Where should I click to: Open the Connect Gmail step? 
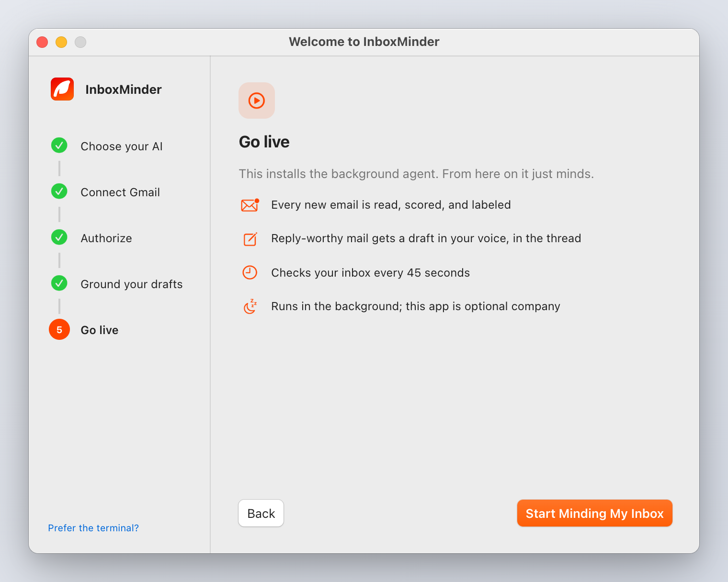coord(120,192)
